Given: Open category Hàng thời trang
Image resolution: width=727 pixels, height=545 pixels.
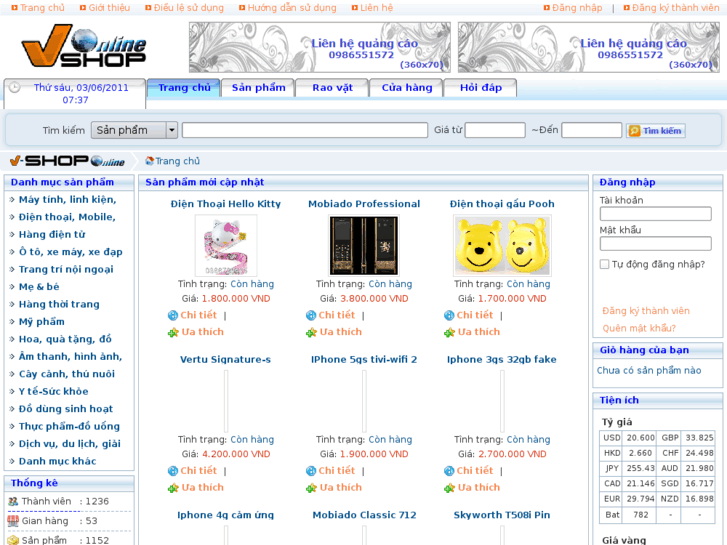Looking at the screenshot, I should (x=59, y=304).
